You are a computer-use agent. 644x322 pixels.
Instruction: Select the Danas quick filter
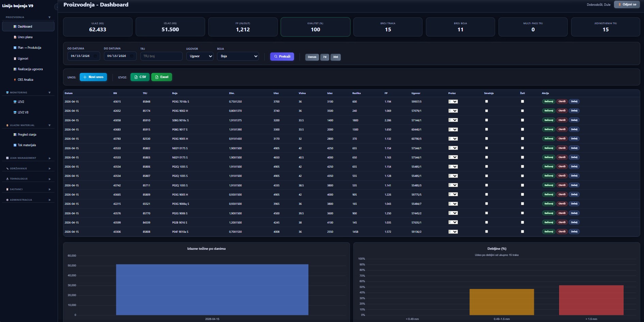(312, 57)
